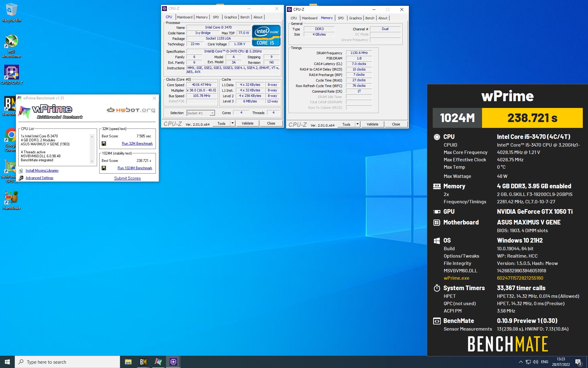Open the Socket #1 selection dropdown

click(201, 113)
